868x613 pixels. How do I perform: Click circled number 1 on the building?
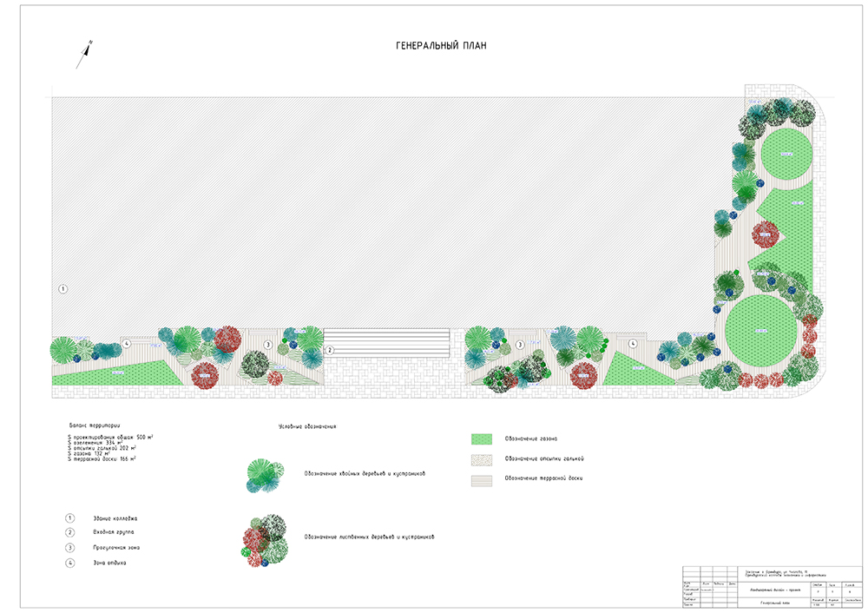(x=62, y=287)
